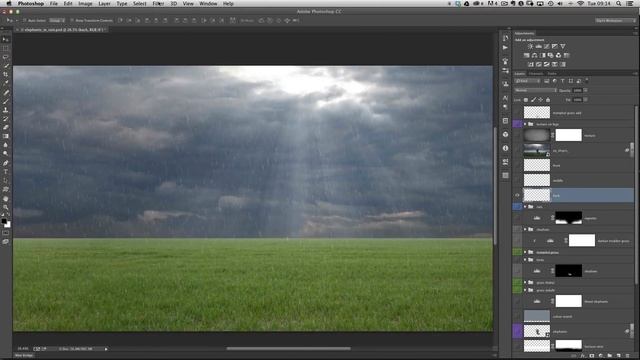Open the Opacity slider dropdown arrow
The height and width of the screenshot is (360, 640).
point(586,90)
